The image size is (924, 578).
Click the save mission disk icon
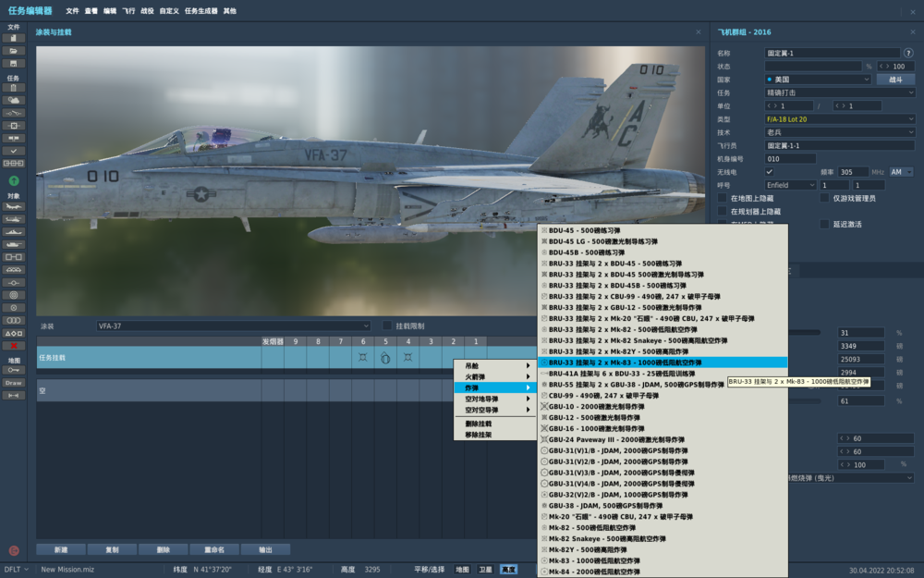pyautogui.click(x=14, y=63)
